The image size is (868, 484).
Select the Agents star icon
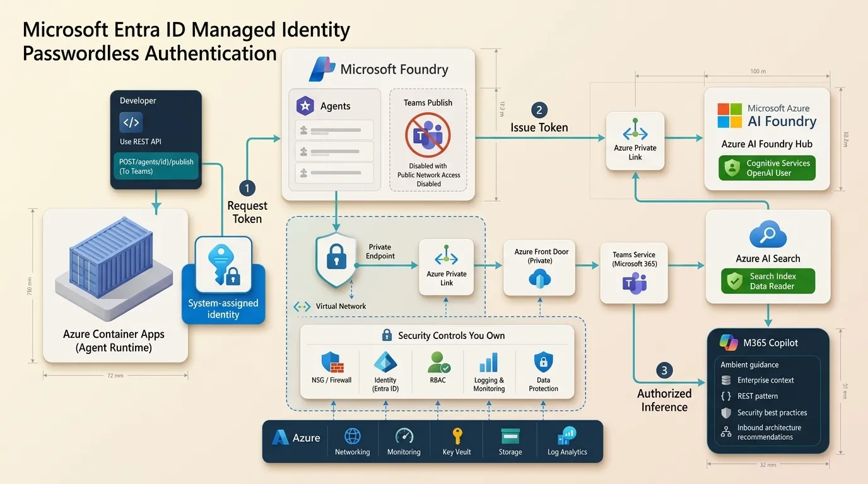[305, 106]
